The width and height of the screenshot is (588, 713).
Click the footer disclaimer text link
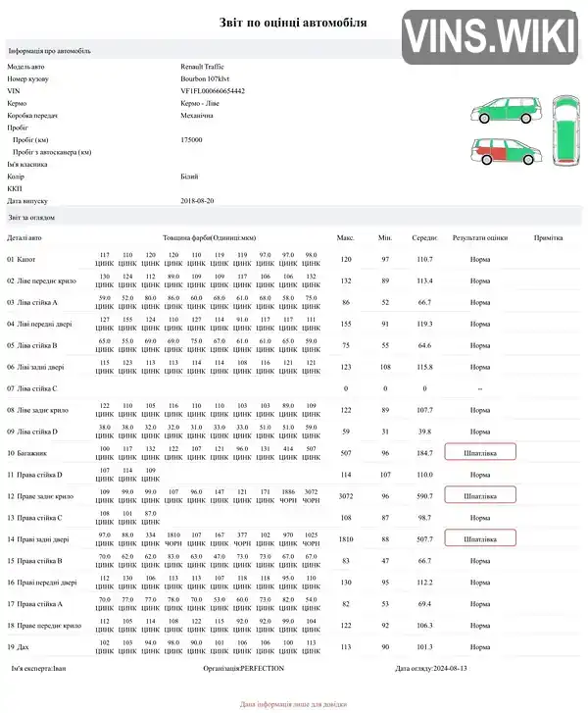(293, 704)
